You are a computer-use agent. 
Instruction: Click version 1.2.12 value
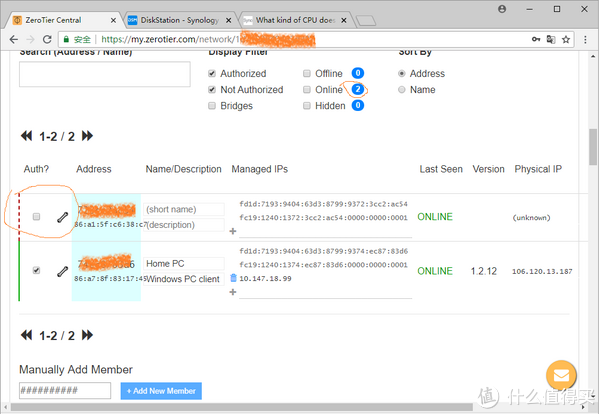484,271
